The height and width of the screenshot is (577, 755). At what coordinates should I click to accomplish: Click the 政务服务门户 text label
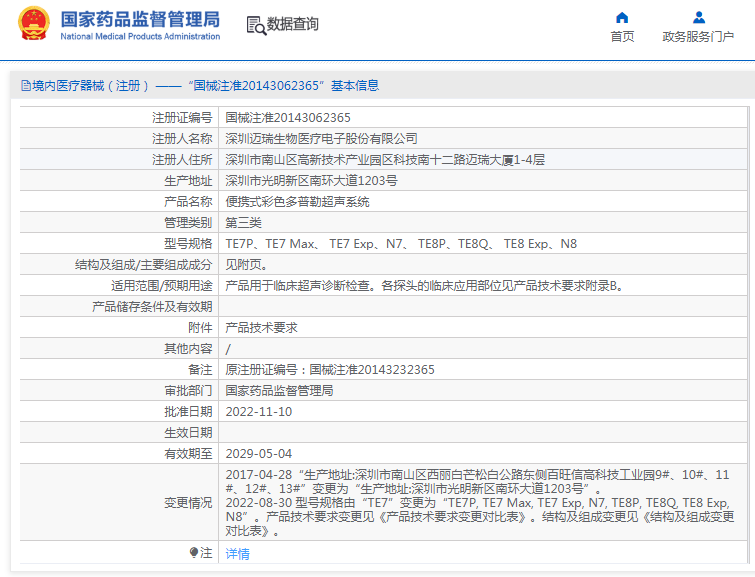698,37
